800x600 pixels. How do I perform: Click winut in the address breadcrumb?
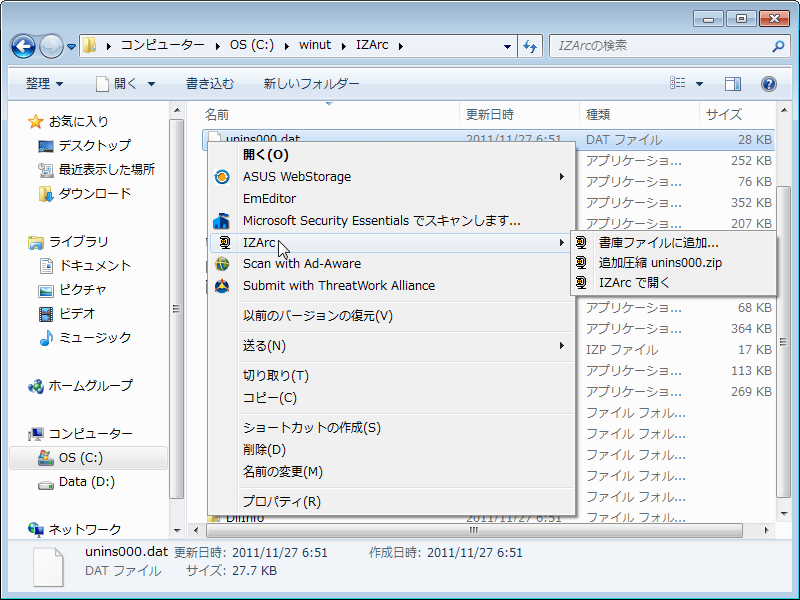click(315, 45)
